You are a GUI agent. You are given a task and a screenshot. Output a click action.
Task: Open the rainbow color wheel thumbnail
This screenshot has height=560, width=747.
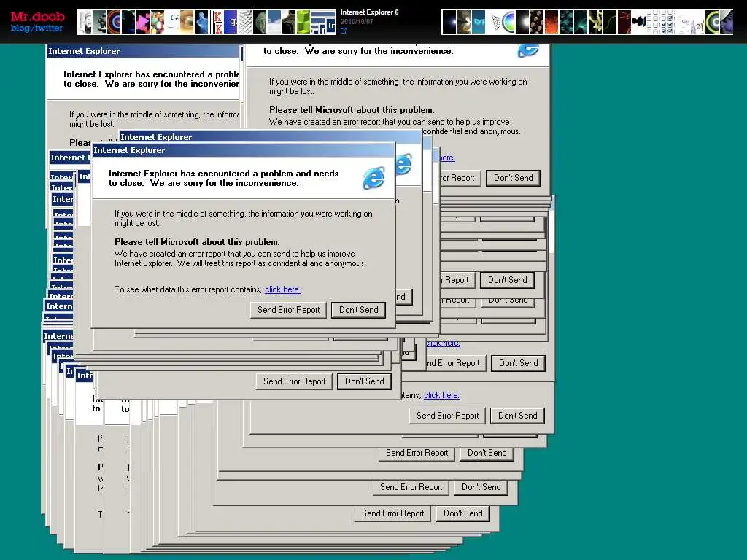pos(508,22)
